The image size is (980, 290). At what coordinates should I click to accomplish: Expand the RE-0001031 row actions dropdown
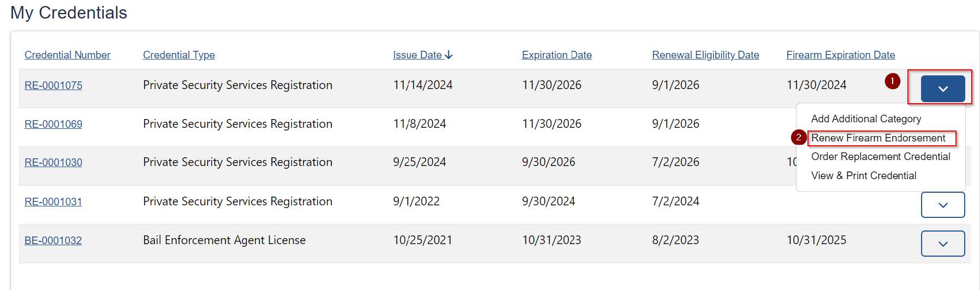point(942,205)
